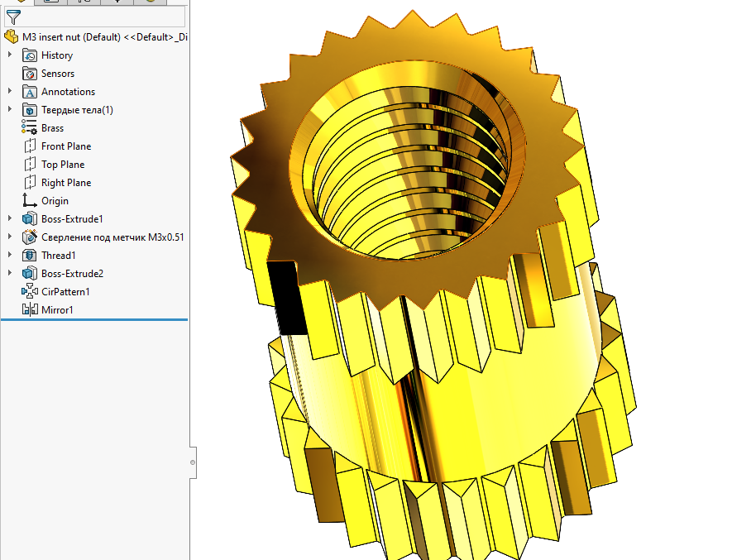The height and width of the screenshot is (560, 732).
Task: Click the rollback bar below Mirror1
Action: 94,319
